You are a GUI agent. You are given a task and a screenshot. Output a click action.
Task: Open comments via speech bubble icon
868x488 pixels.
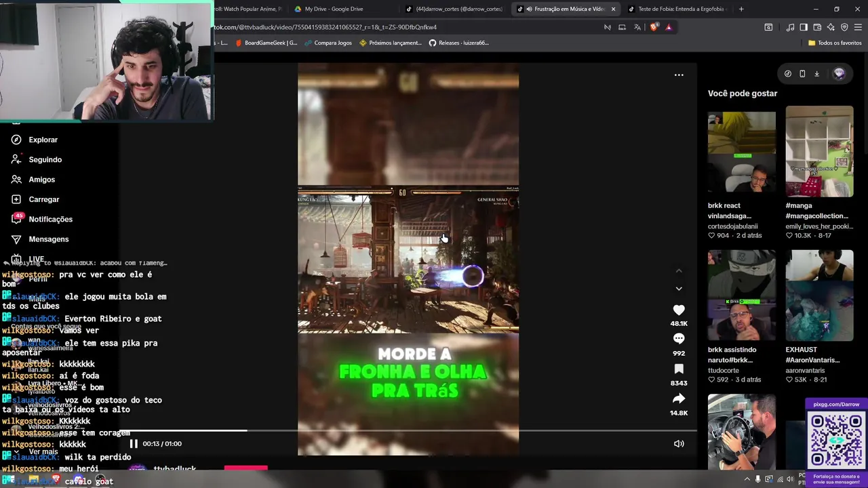679,338
